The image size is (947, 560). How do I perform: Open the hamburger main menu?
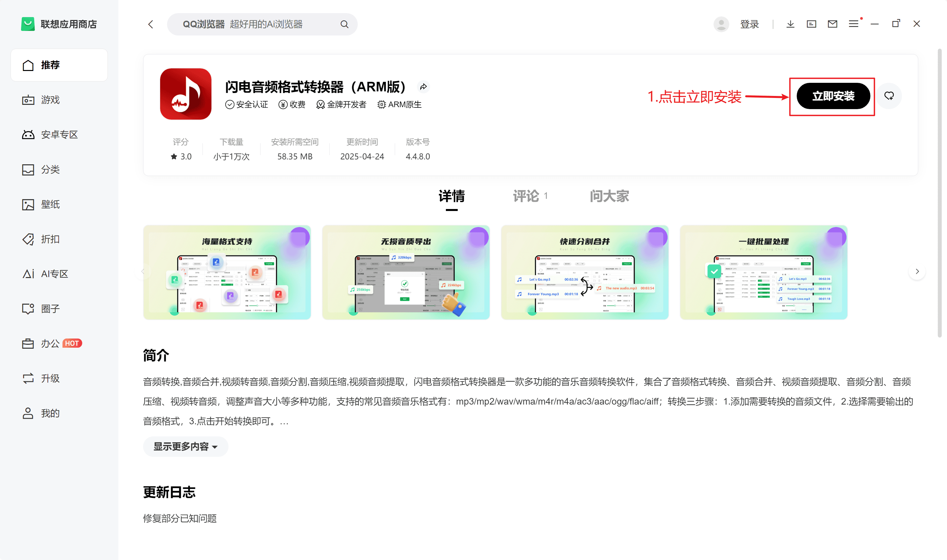pyautogui.click(x=854, y=24)
